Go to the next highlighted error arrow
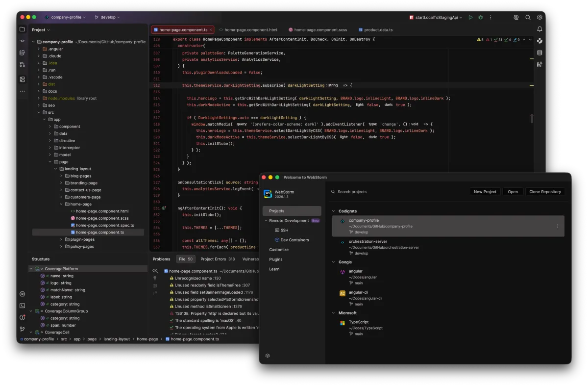The image size is (588, 386). 531,40
